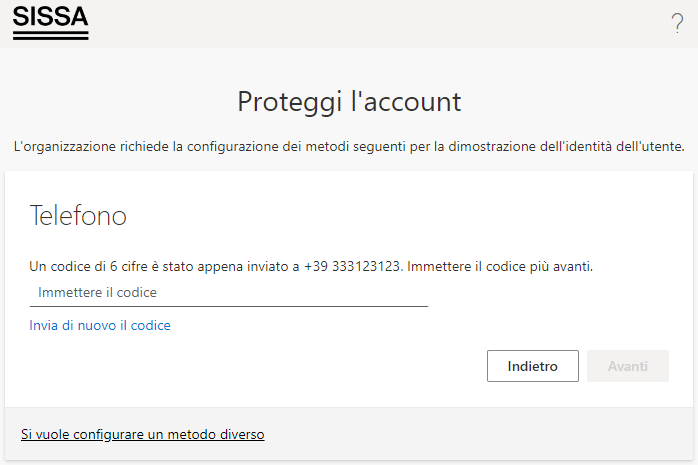Click the phone number +39 333123123
The height and width of the screenshot is (465, 698).
click(352, 266)
